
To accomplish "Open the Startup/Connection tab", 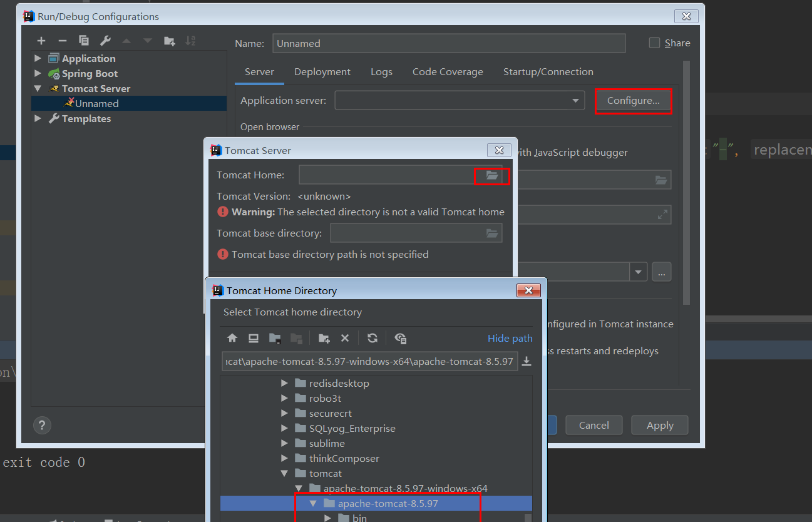I will (548, 72).
